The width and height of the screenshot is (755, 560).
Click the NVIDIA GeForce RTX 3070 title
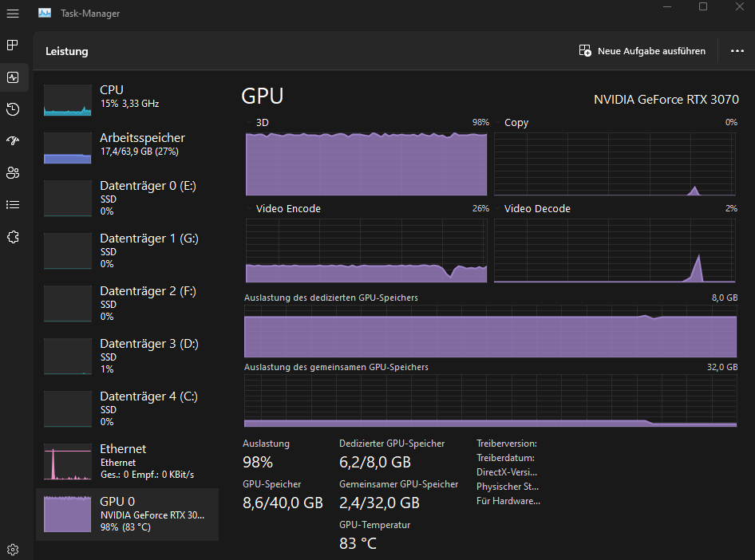[x=666, y=100]
